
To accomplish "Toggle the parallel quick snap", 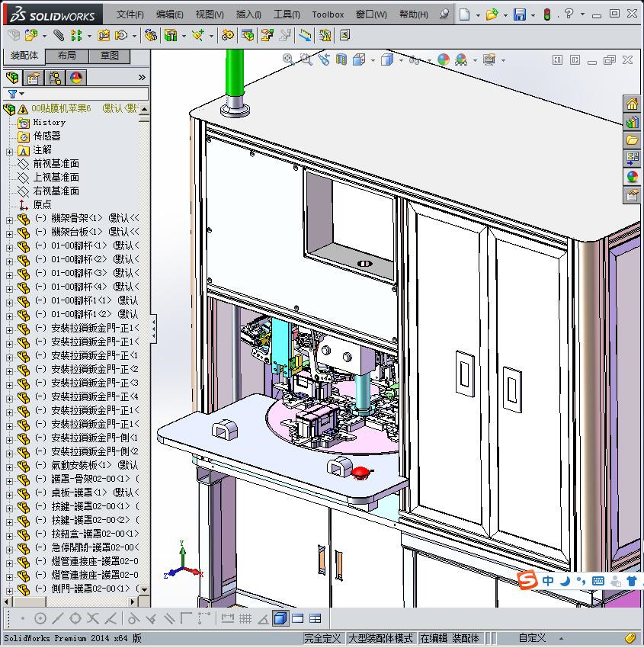I will click(169, 619).
